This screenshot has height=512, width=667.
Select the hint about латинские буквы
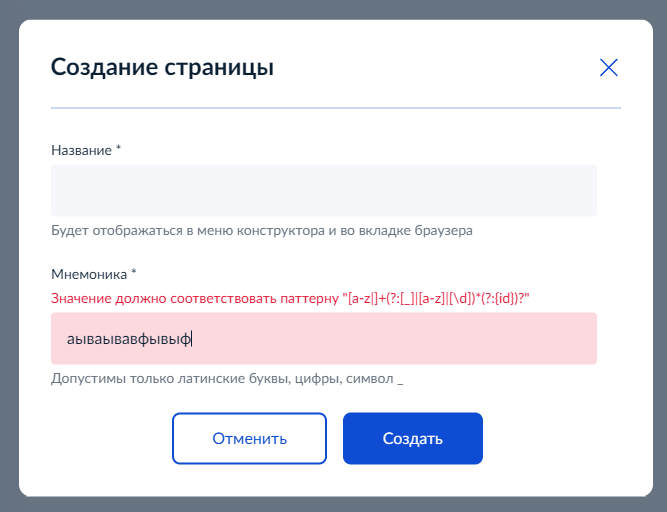(227, 378)
